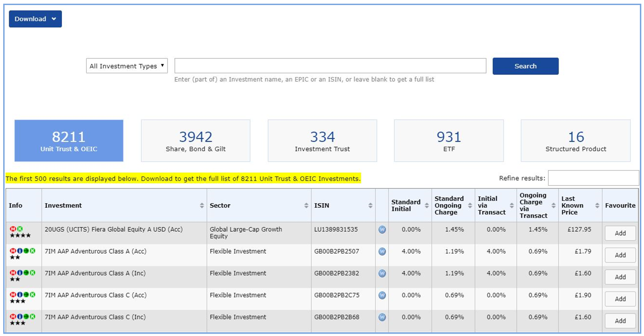Click the red M icon for 7IM Class C (Acc)

tap(13, 295)
